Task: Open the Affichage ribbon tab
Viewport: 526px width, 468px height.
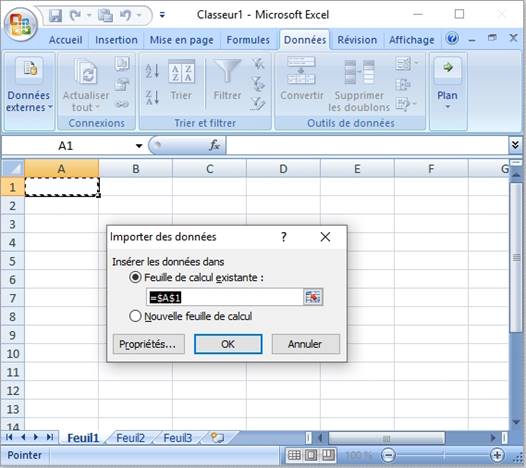Action: [x=412, y=40]
